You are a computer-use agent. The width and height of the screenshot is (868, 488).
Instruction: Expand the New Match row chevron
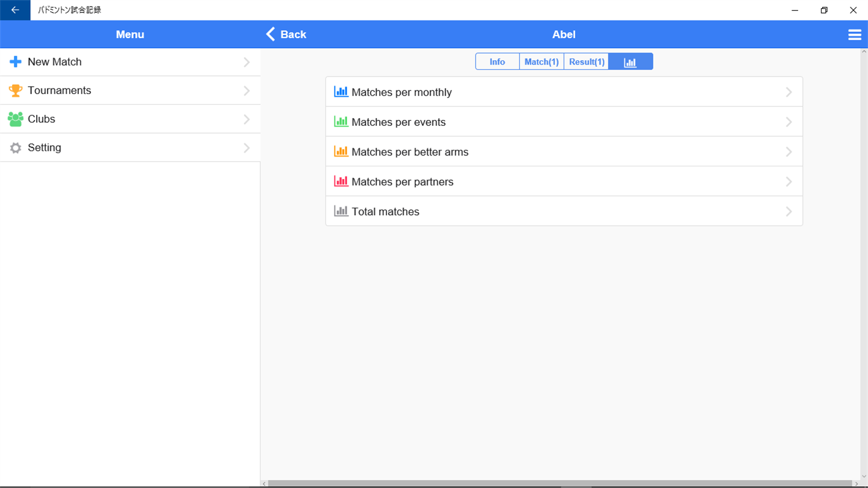pos(247,62)
